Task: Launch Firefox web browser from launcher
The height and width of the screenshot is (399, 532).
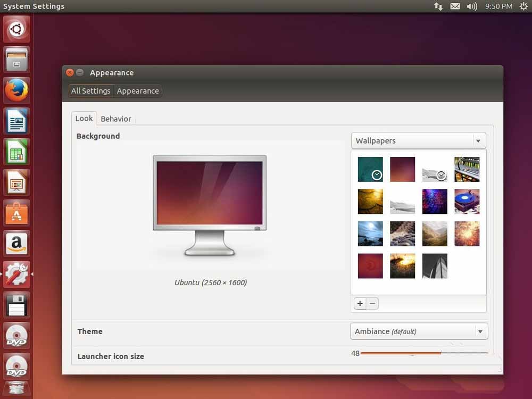Action: [x=16, y=90]
